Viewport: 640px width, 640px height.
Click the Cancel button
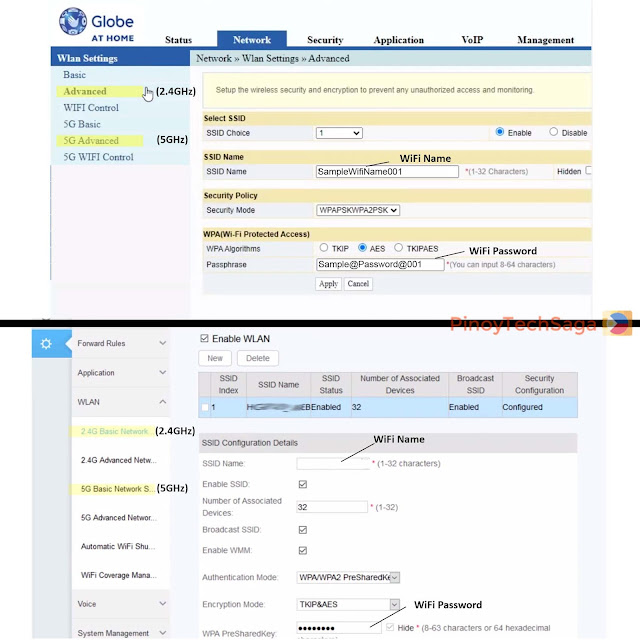358,284
